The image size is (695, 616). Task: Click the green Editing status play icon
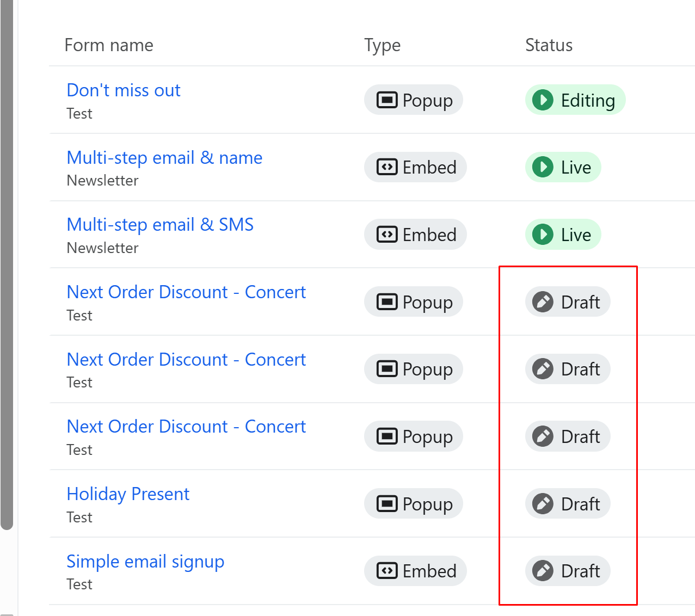tap(543, 100)
